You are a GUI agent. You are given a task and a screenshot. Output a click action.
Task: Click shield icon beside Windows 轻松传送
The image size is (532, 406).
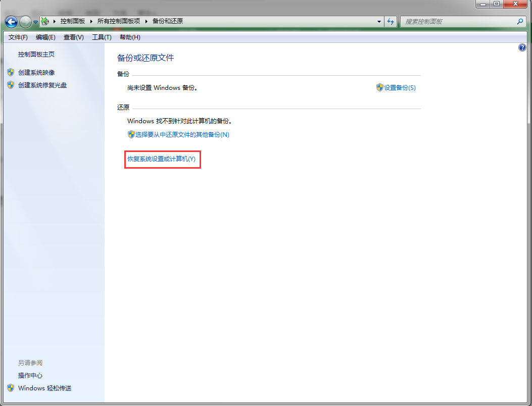(x=11, y=388)
